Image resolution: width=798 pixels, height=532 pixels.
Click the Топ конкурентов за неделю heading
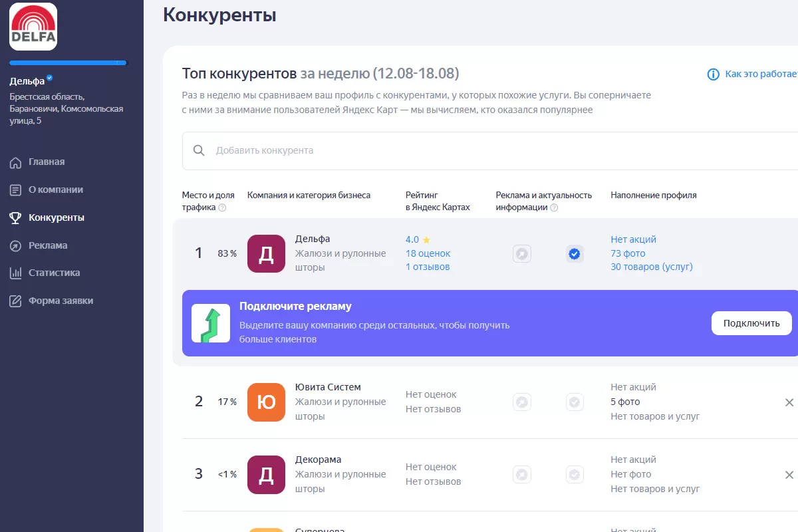click(x=320, y=73)
